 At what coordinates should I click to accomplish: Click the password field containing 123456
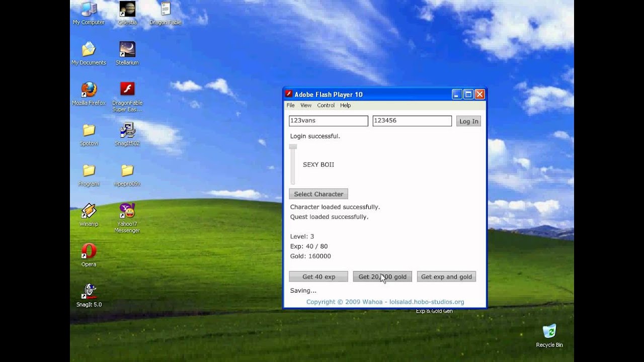(x=412, y=121)
